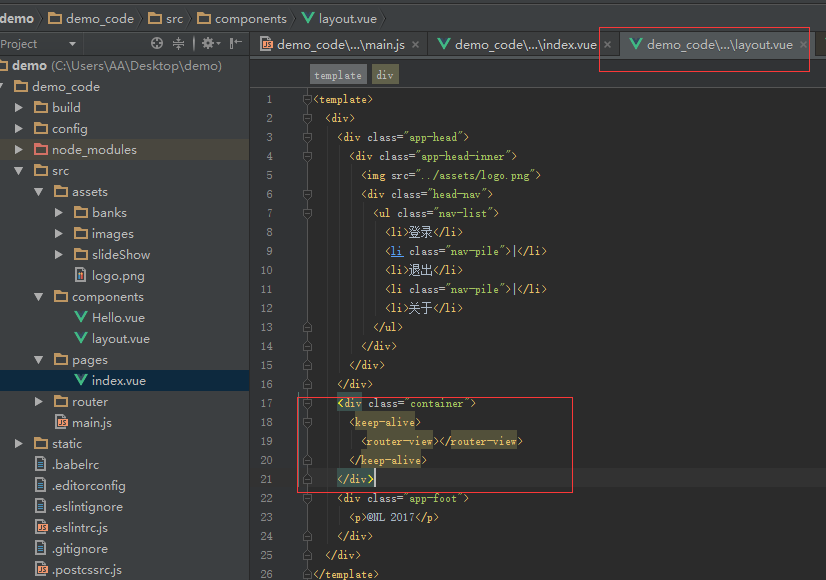Select the build folder row
Viewport: 826px width, 580px height.
pos(124,107)
